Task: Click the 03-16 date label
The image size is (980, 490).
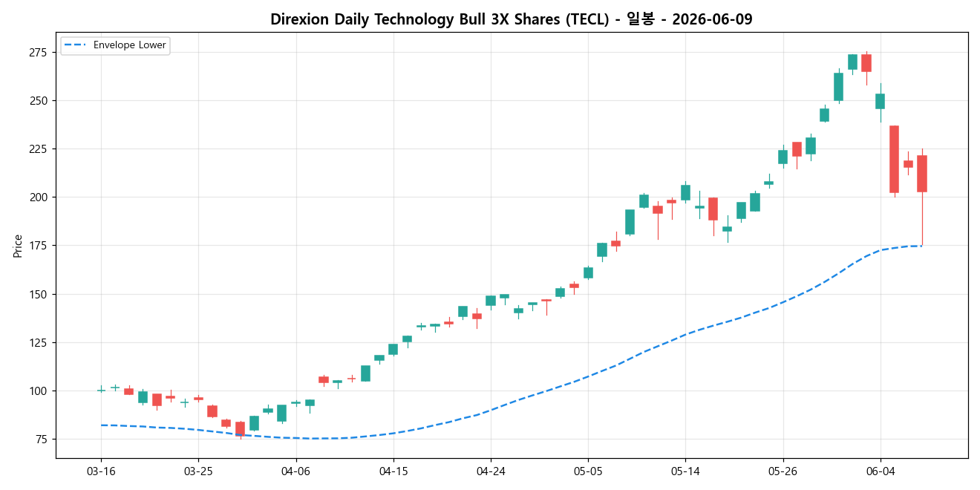Action: pyautogui.click(x=101, y=471)
